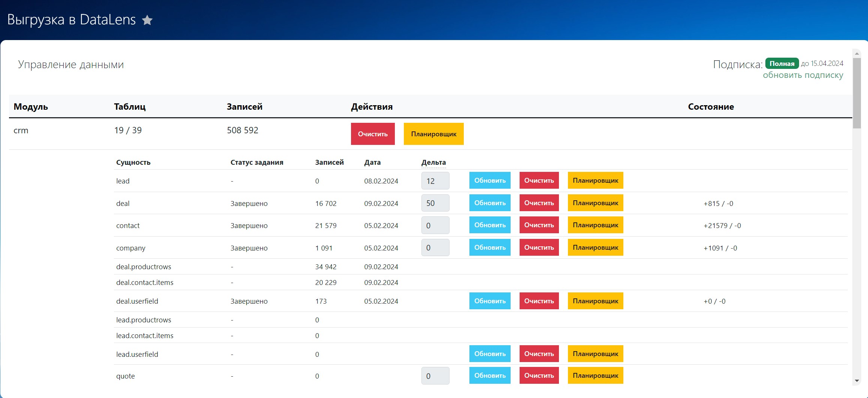Screen dimensions: 868x398
Task: Select the contact row delta input
Action: [435, 225]
